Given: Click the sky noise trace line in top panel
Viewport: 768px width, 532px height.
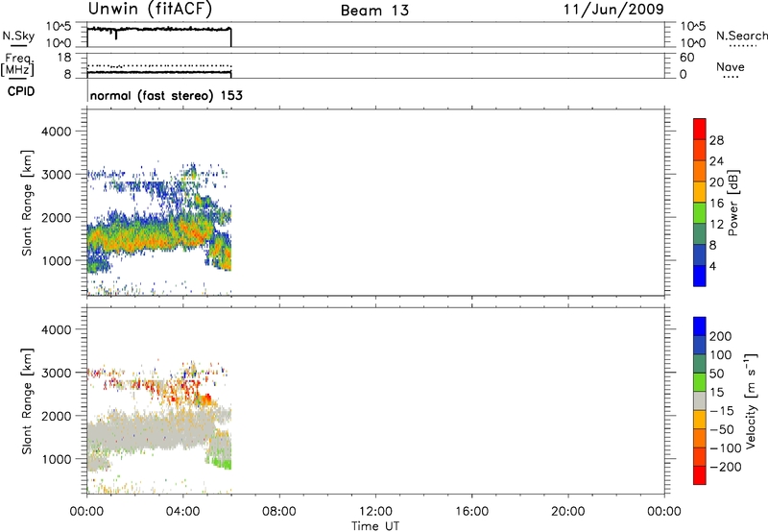Looking at the screenshot, I should pos(159,30).
